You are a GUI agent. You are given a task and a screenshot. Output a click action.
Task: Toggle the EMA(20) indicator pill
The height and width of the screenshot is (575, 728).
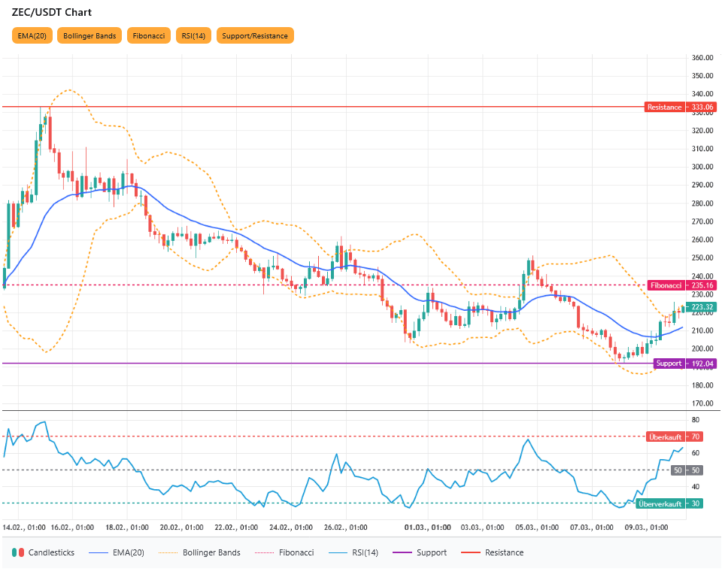(x=32, y=35)
